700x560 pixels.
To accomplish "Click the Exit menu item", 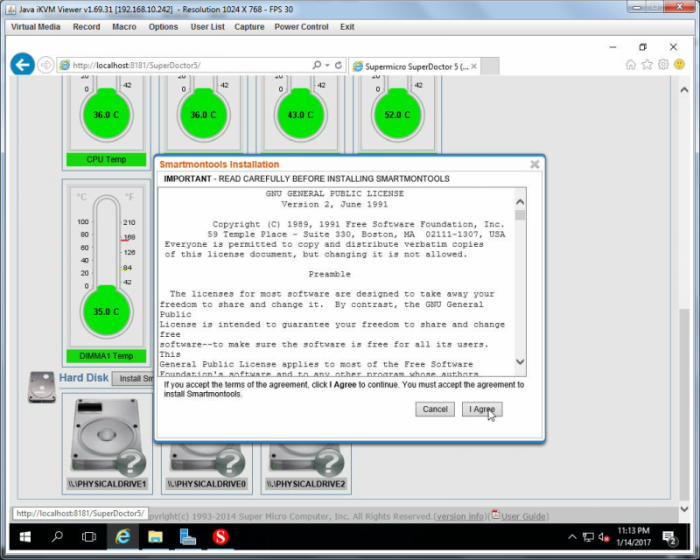I will click(x=347, y=27).
